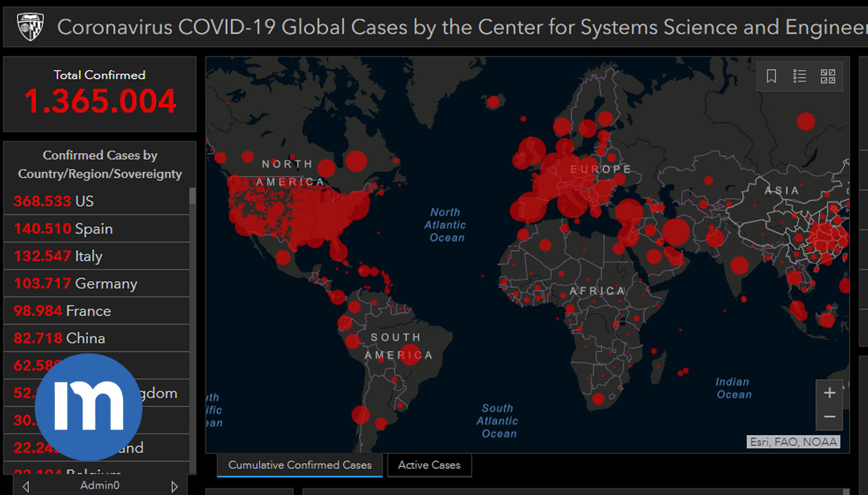Click the ASIA label on the map

(x=783, y=191)
